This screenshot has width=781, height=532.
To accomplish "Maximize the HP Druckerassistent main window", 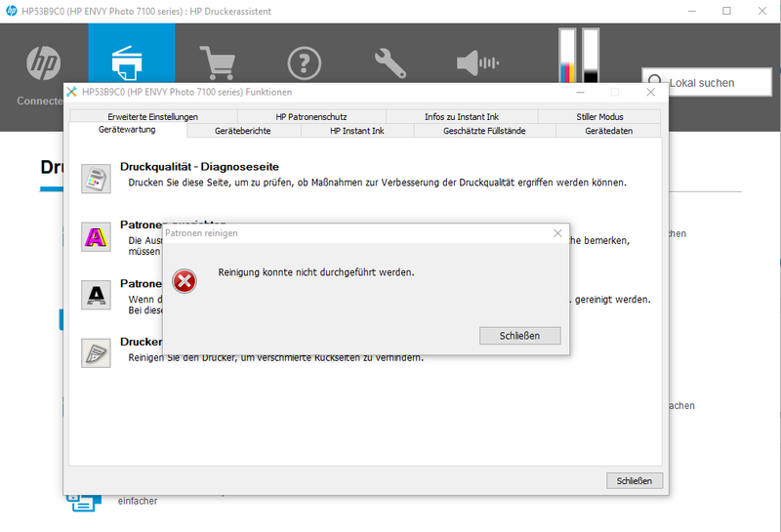I will pyautogui.click(x=726, y=11).
